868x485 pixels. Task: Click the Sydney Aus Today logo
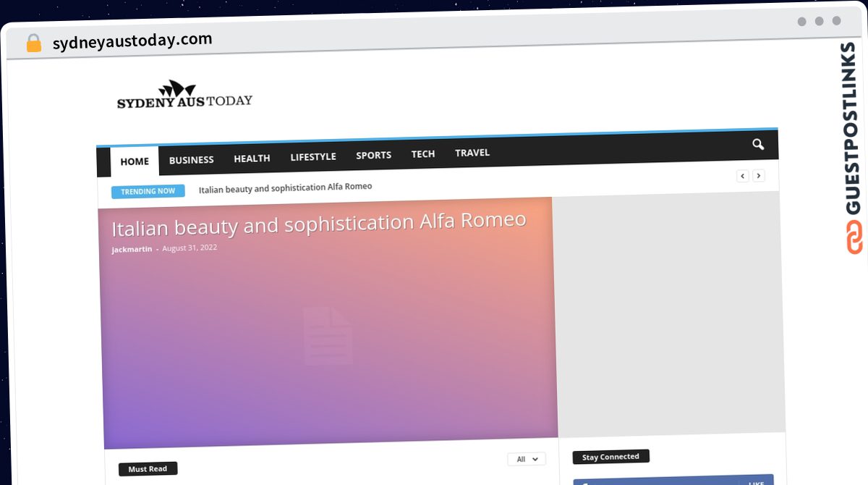point(184,95)
